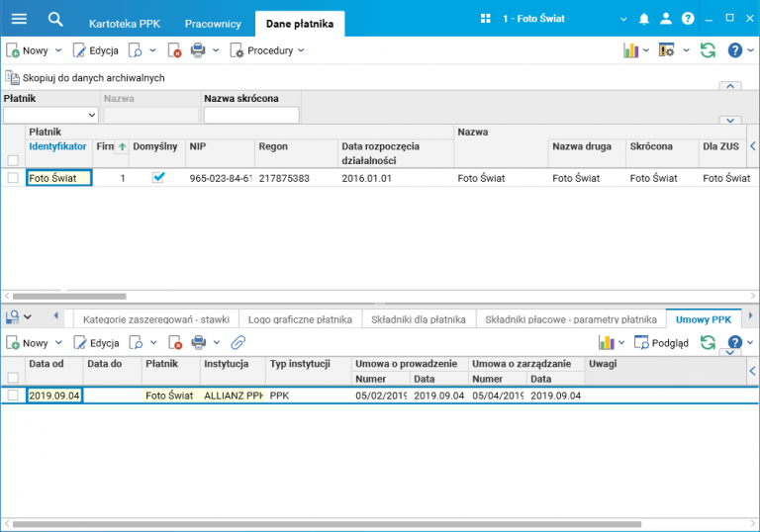Click the chart icon in the top toolbar

tap(630, 50)
